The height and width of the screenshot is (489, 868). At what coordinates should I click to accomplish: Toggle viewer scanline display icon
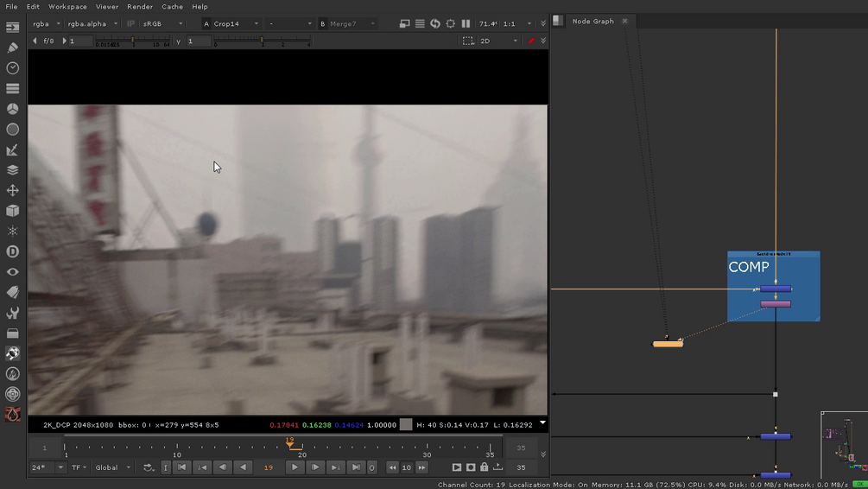(x=420, y=24)
